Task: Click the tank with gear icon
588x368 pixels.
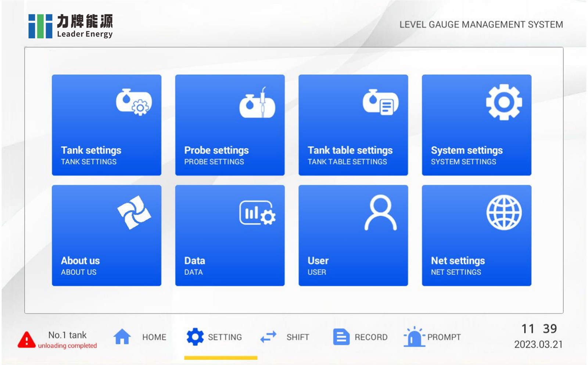Action: pyautogui.click(x=134, y=102)
